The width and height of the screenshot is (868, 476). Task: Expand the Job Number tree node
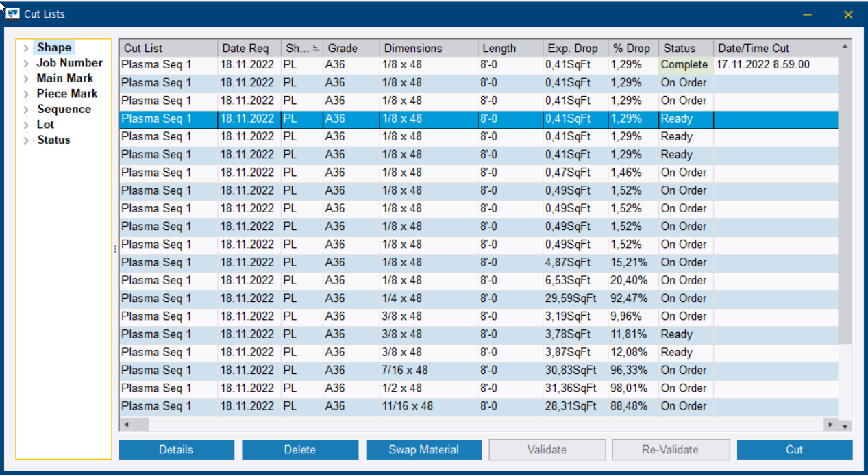(x=25, y=62)
